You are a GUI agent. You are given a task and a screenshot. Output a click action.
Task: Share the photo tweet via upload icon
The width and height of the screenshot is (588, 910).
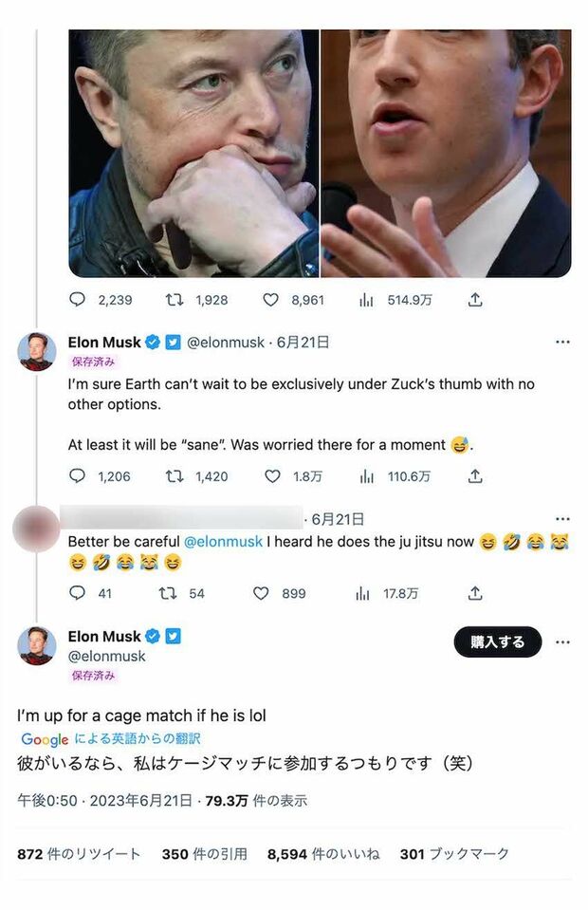(x=475, y=300)
